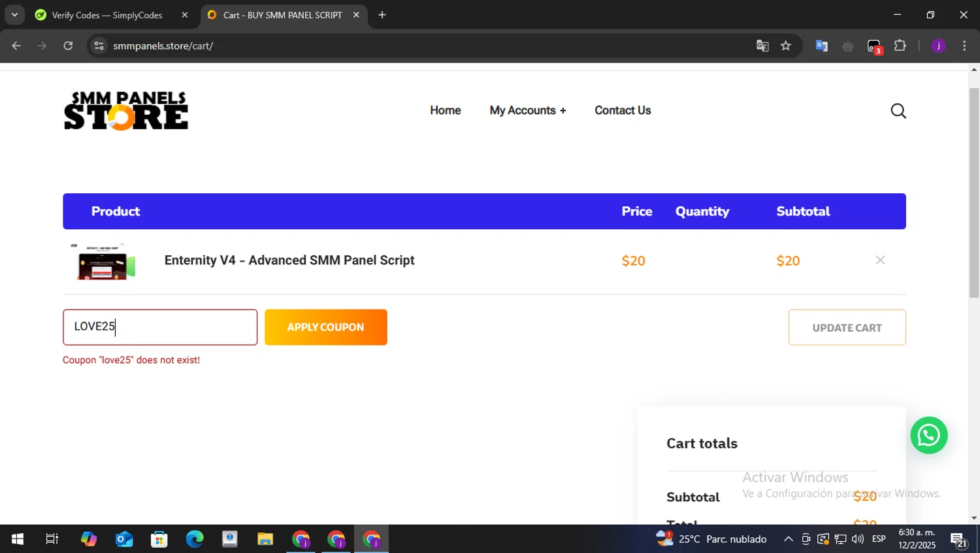Open the site search magnifier icon

[x=898, y=111]
